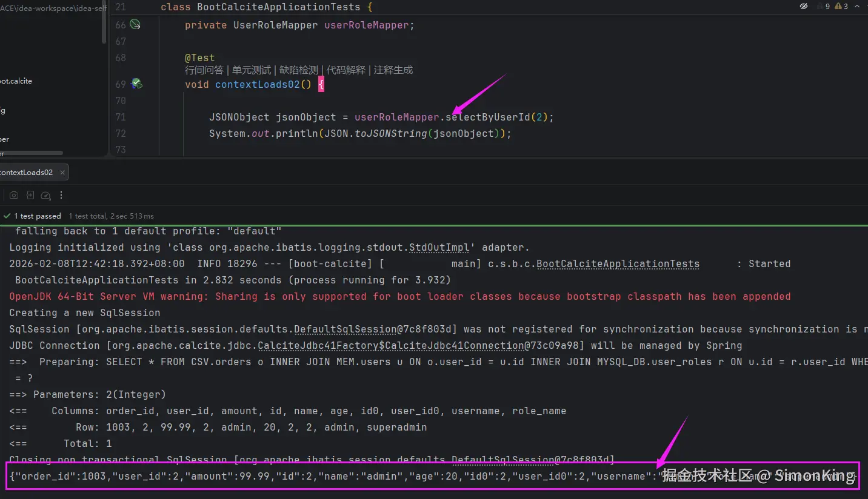Open the three-dot more options menu in run toolbar

pyautogui.click(x=61, y=195)
